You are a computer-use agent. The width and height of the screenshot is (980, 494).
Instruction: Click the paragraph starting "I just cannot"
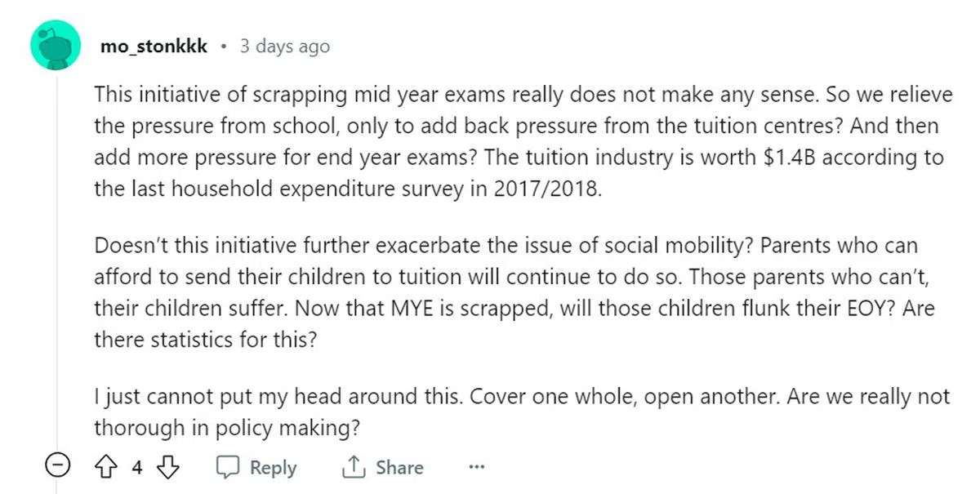pos(521,412)
